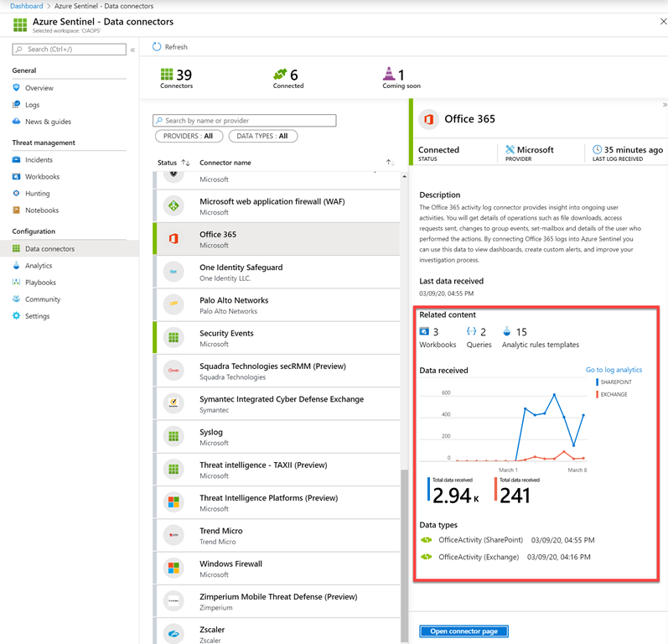
Task: Select the Office 365 connector icon
Action: point(173,239)
